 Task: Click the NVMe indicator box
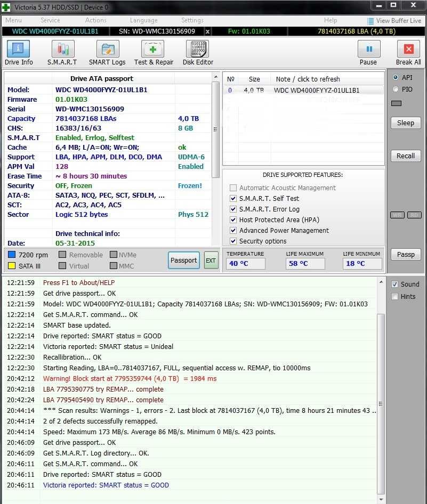[x=113, y=255]
